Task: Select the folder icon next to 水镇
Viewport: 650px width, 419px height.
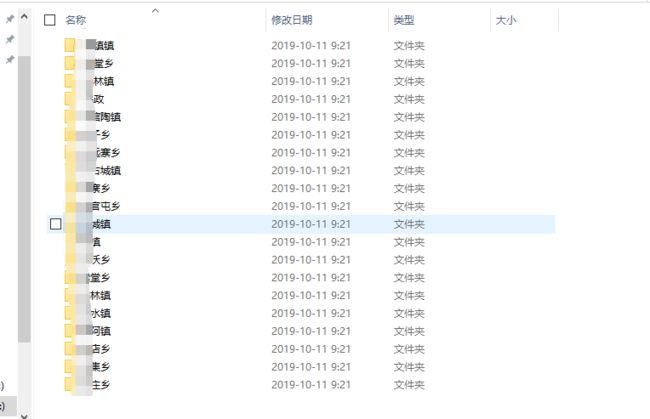Action: point(70,313)
